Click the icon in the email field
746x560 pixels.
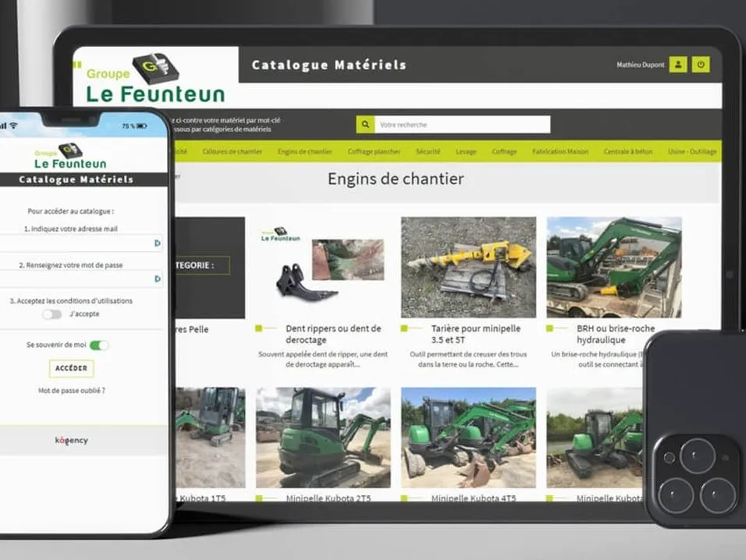click(158, 243)
